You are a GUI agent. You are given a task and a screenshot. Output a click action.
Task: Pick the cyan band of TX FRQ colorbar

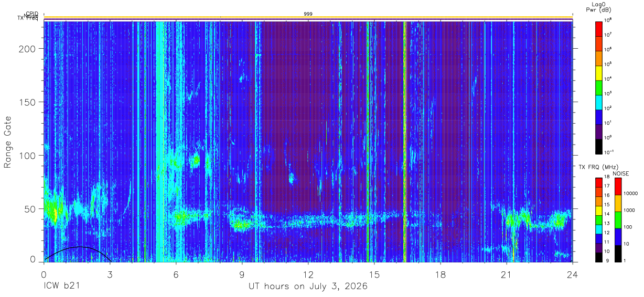599,229
